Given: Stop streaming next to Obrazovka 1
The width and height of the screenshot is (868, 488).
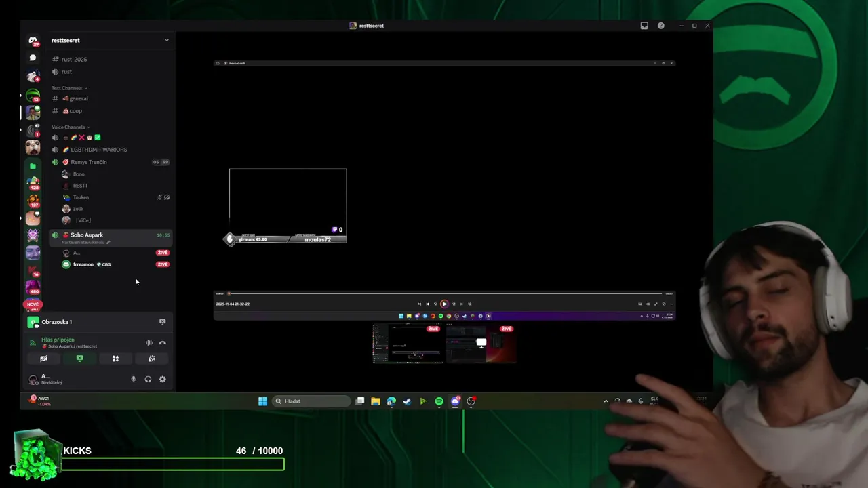Looking at the screenshot, I should [x=162, y=322].
